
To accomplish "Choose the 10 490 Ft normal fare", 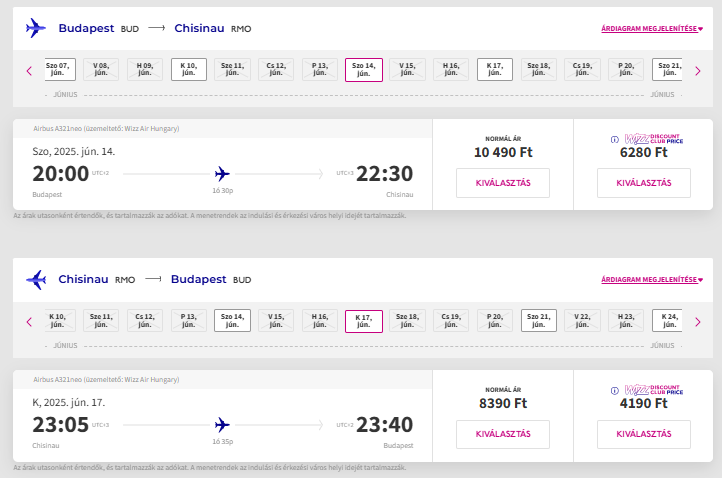I will coord(503,183).
